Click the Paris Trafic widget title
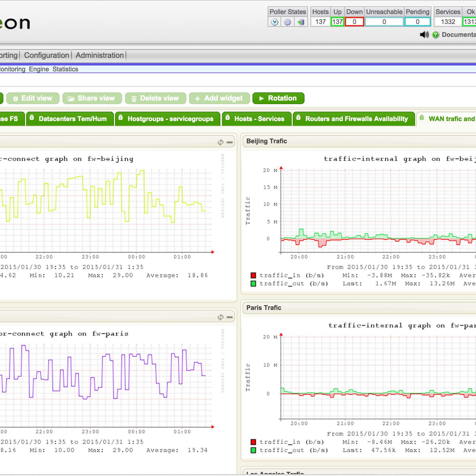This screenshot has width=476, height=476. (264, 308)
